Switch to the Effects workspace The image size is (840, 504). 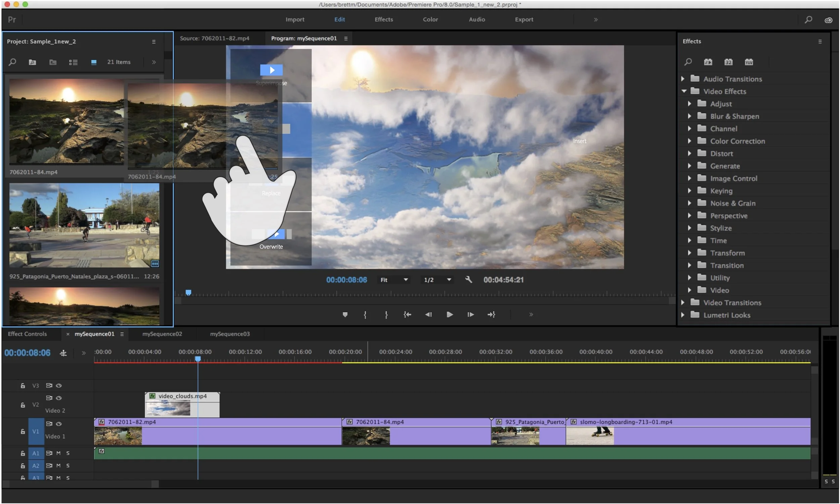(x=384, y=19)
